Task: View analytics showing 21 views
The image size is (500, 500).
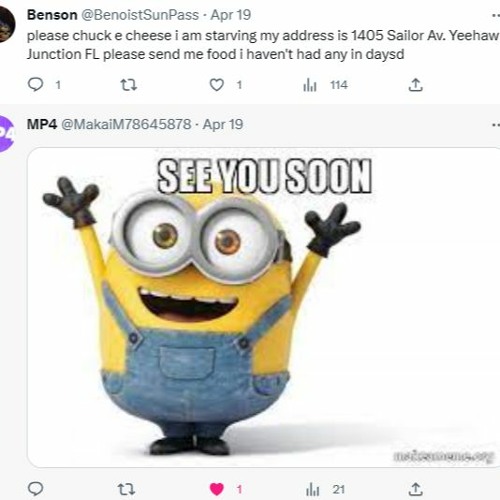Action: click(325, 489)
